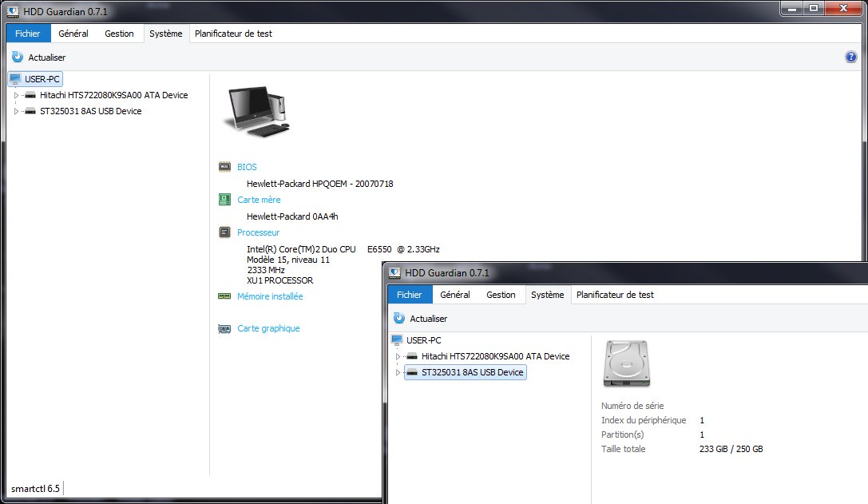Select the Système tab in main window

(166, 34)
